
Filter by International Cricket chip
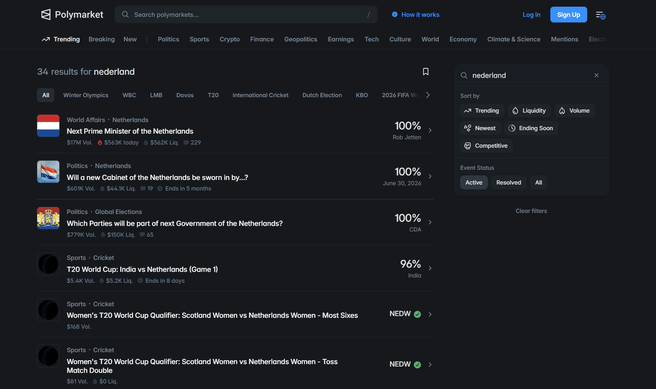[x=260, y=95]
